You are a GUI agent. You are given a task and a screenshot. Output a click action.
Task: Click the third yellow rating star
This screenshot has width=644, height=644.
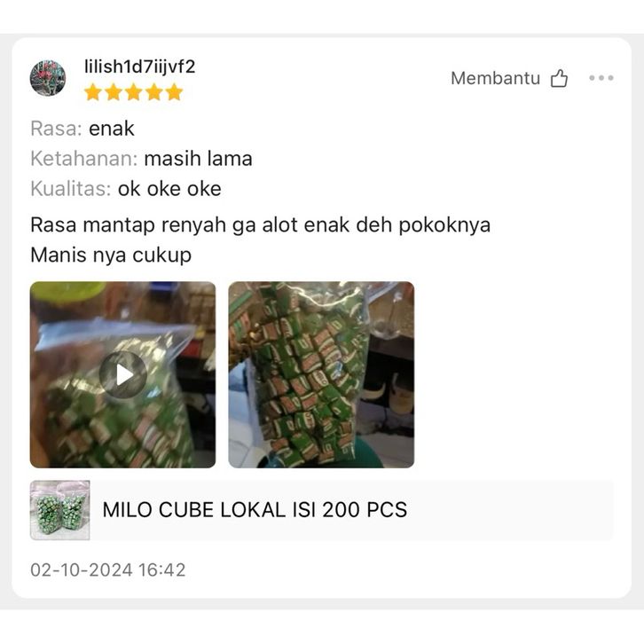coord(133,92)
